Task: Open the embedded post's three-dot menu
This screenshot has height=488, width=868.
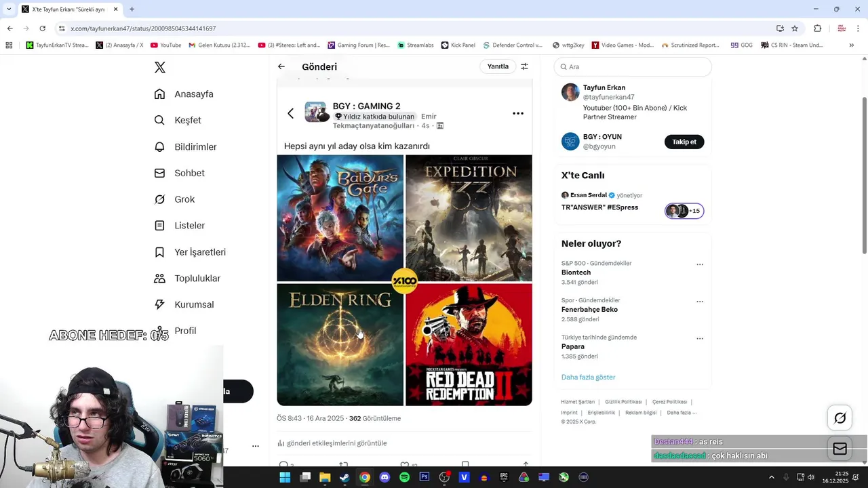Action: 518,113
